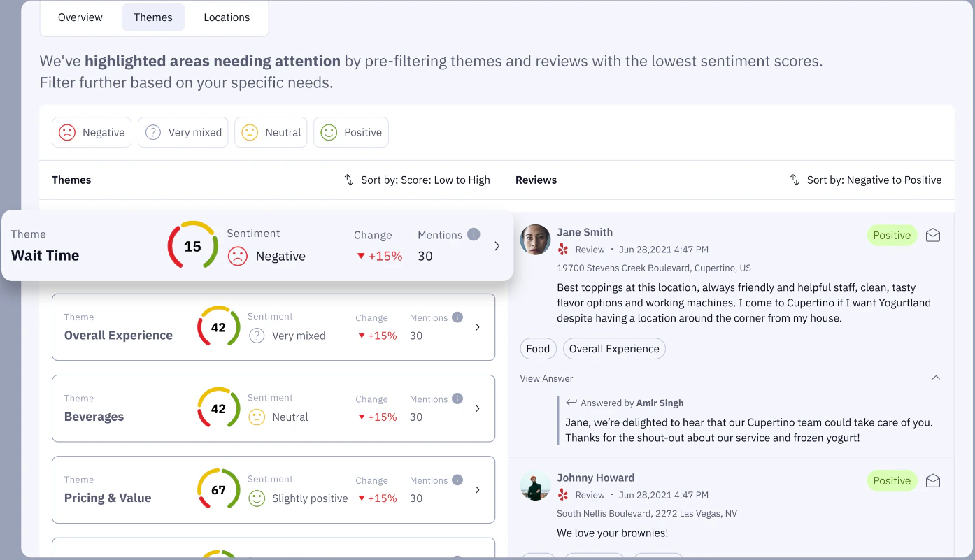Click address 19700 Stevens Creek Boulevard
This screenshot has height=560, width=975.
(x=654, y=268)
